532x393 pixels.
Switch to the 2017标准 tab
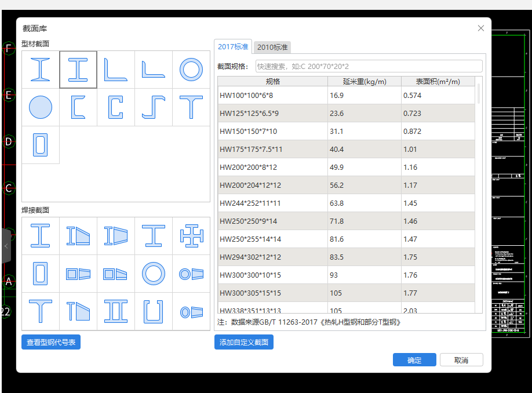tap(233, 47)
